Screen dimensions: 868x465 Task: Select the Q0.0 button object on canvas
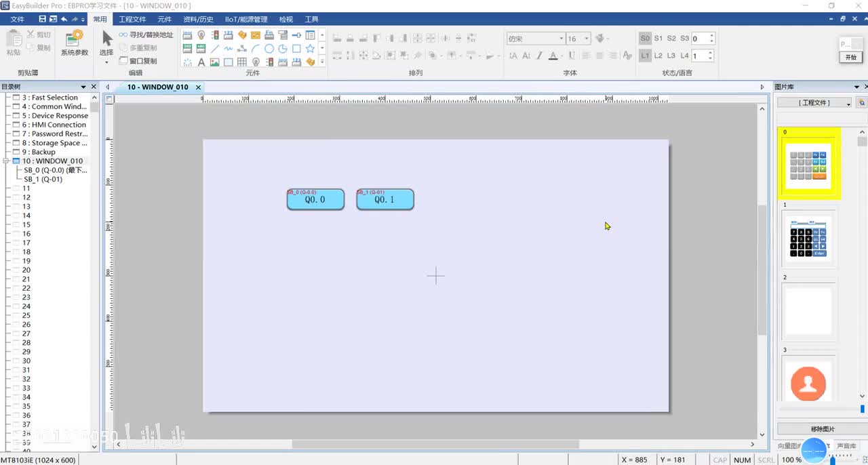coord(315,199)
